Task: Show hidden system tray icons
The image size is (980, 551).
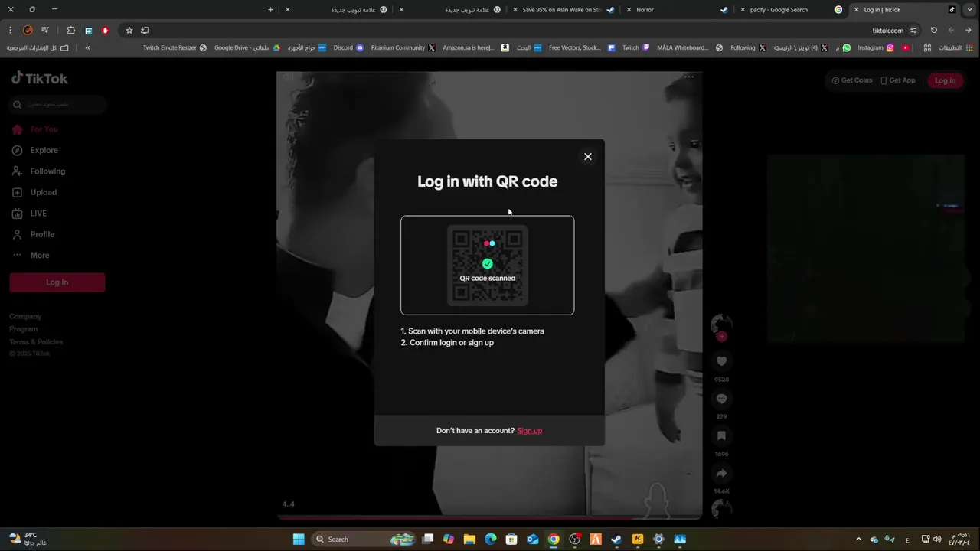Action: tap(858, 540)
